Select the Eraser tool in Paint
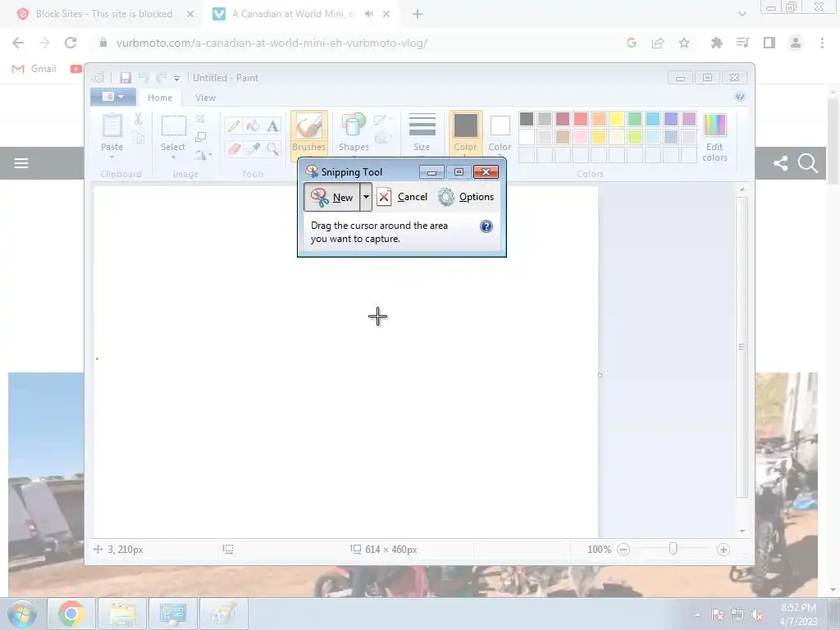840x630 pixels. 234,148
